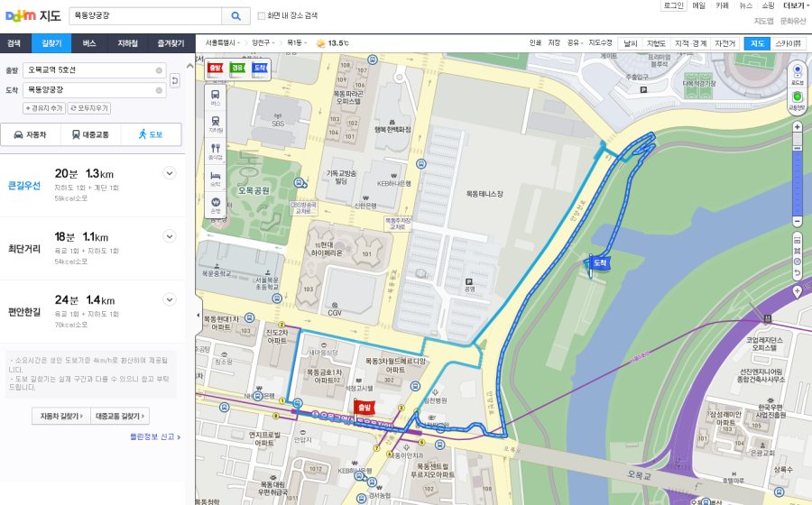Switch to the 지하철 tab
812x505 pixels.
[x=128, y=43]
